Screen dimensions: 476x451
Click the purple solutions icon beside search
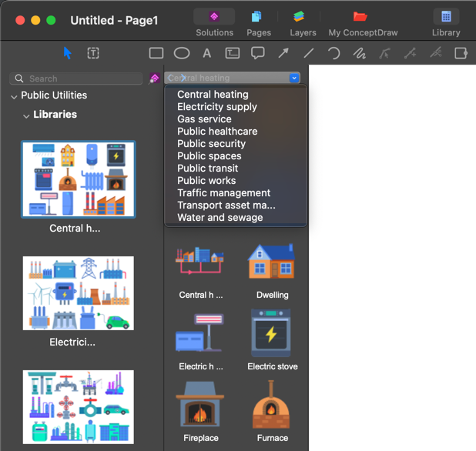point(155,79)
